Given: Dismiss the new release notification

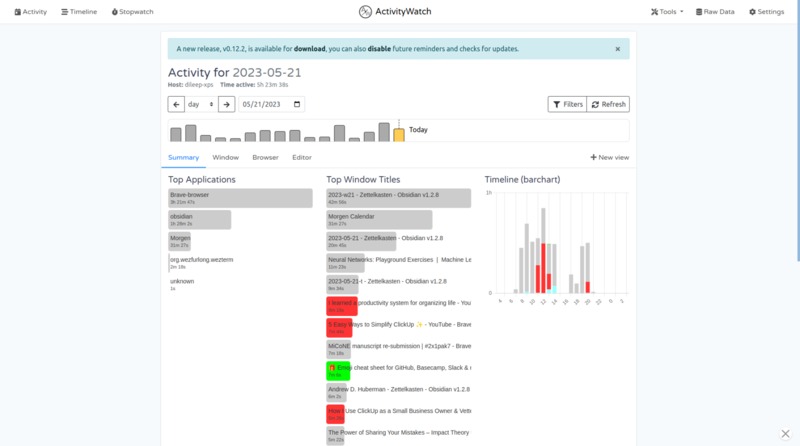Looking at the screenshot, I should 617,49.
